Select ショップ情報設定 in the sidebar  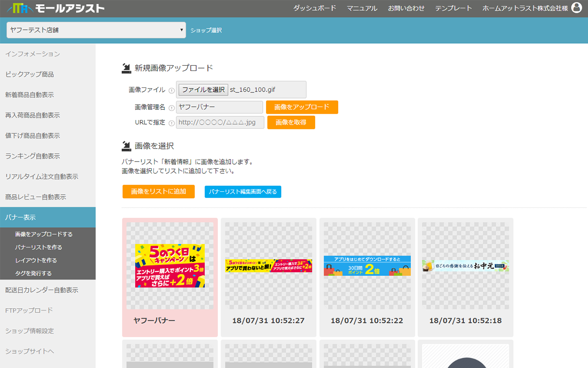(x=48, y=331)
